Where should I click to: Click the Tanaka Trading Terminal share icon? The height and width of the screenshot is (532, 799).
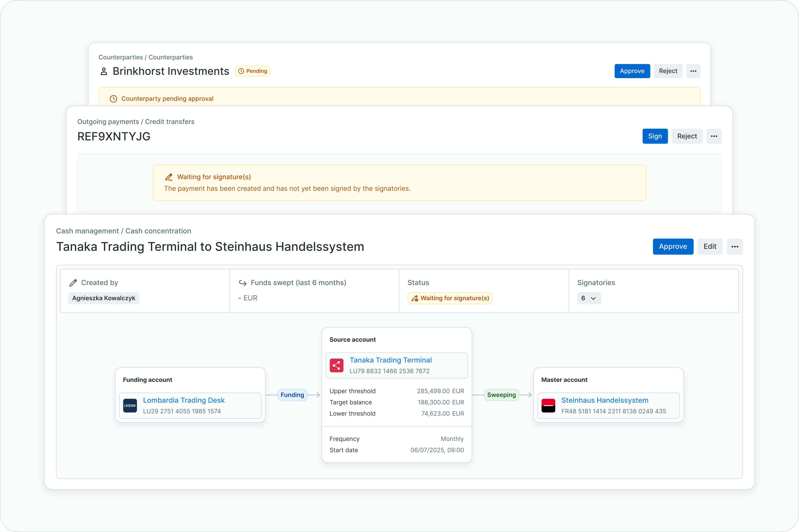tap(336, 365)
